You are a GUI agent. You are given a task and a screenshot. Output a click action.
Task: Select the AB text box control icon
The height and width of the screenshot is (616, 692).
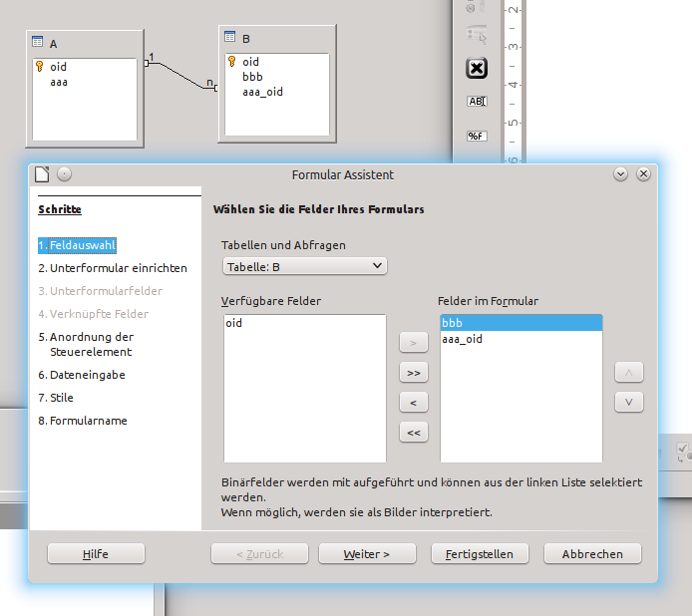click(x=477, y=101)
